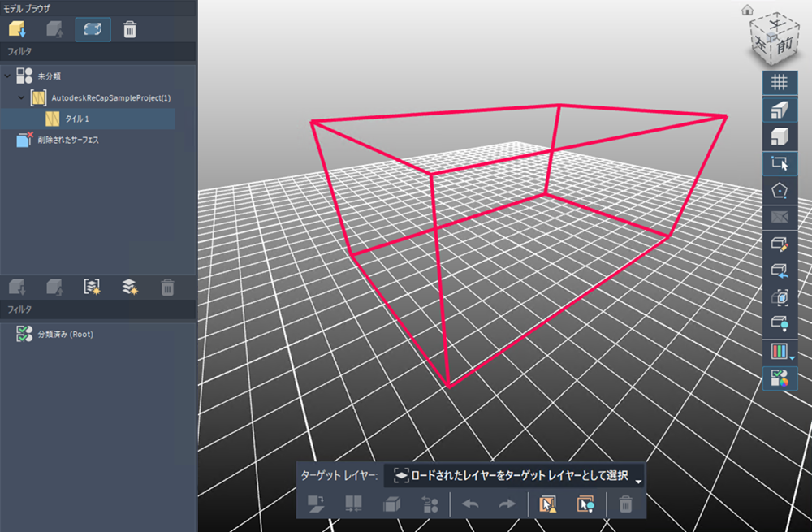Select the pentagon polygon selection tool

(x=780, y=190)
